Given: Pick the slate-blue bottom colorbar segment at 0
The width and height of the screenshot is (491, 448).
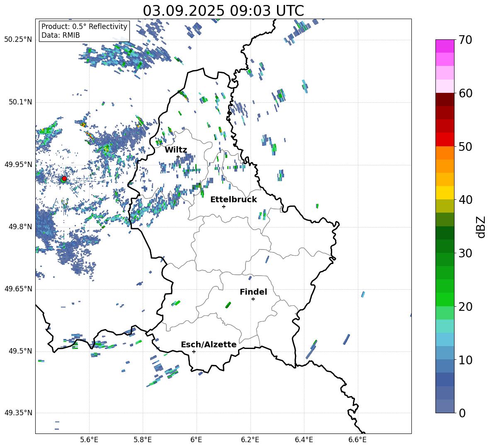Looking at the screenshot, I should click(445, 406).
